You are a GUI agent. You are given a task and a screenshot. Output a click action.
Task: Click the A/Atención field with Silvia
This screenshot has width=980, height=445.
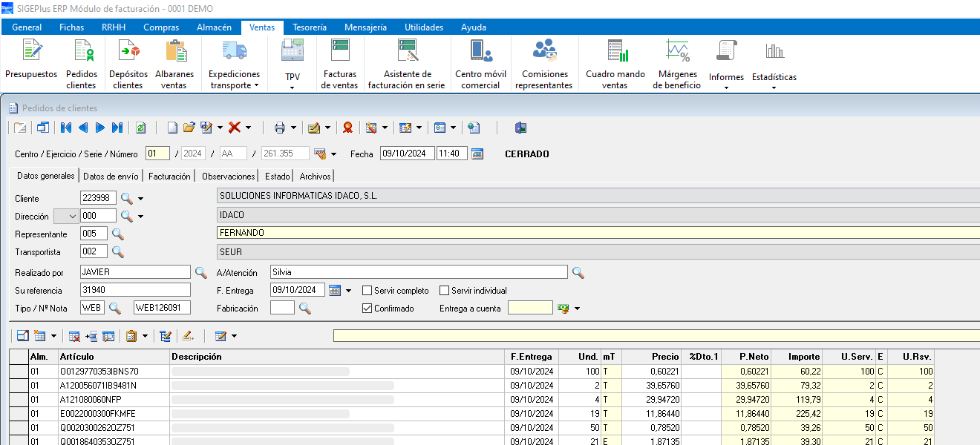coord(419,272)
